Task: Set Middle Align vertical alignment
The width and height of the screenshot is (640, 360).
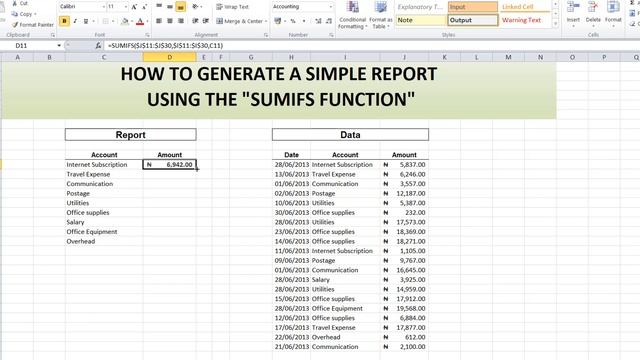Action: click(x=170, y=7)
